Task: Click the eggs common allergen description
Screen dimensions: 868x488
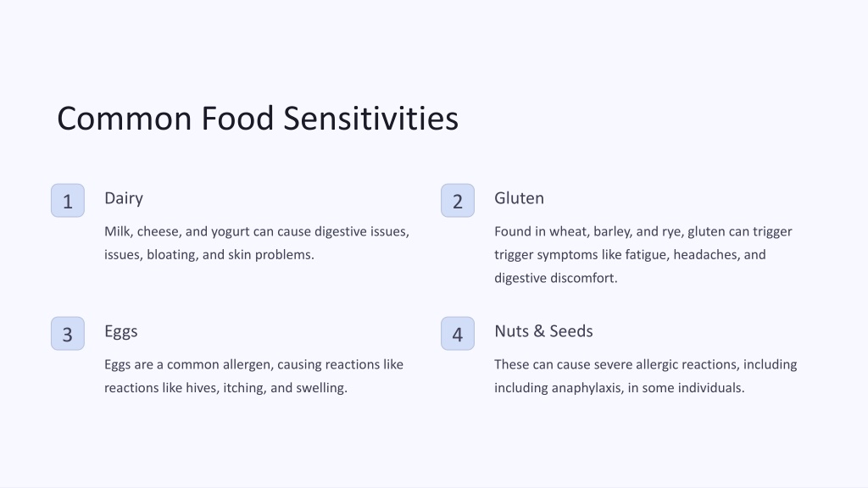Action: tap(253, 375)
